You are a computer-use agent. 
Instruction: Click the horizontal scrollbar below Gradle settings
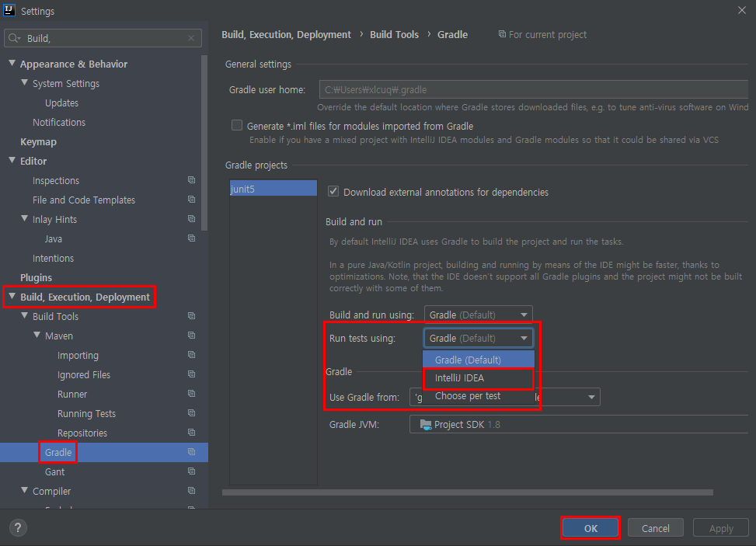tap(468, 492)
